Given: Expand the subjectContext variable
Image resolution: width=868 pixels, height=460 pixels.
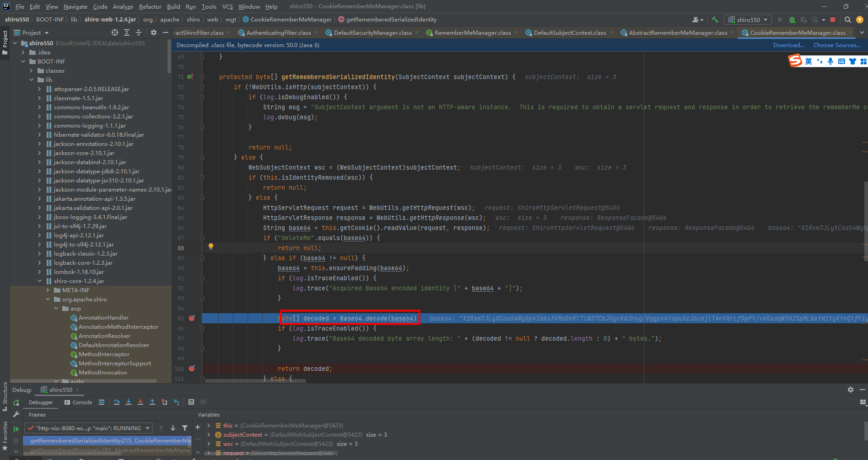Looking at the screenshot, I should tap(209, 435).
